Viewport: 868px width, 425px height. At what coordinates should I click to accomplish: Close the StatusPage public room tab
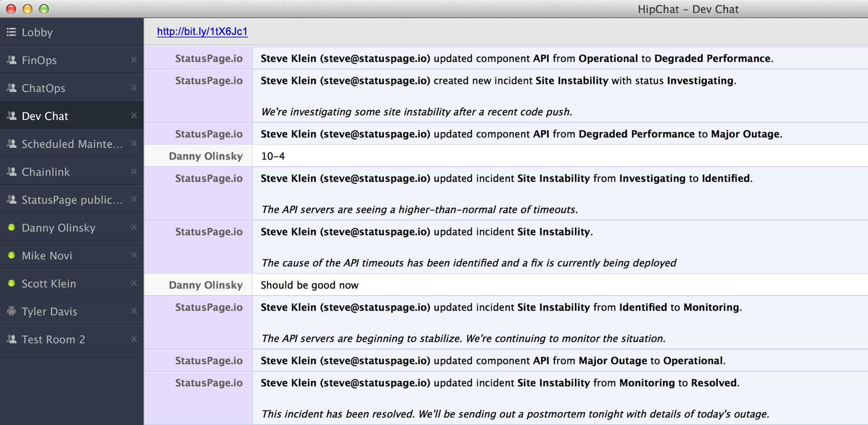coord(134,199)
